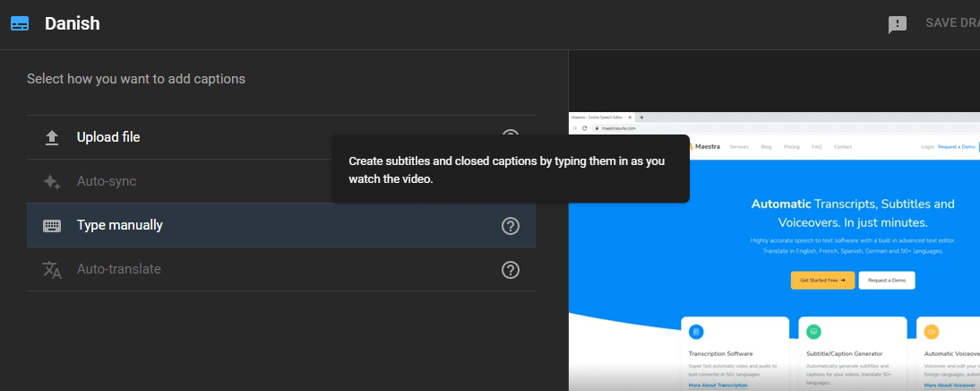
Task: Open help for Auto-translate
Action: [x=511, y=270]
